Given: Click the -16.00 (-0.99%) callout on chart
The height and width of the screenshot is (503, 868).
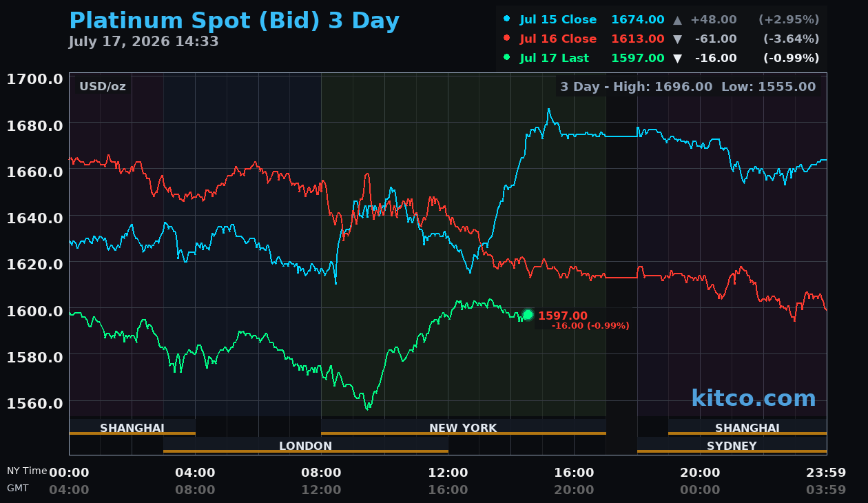Looking at the screenshot, I should [x=590, y=326].
